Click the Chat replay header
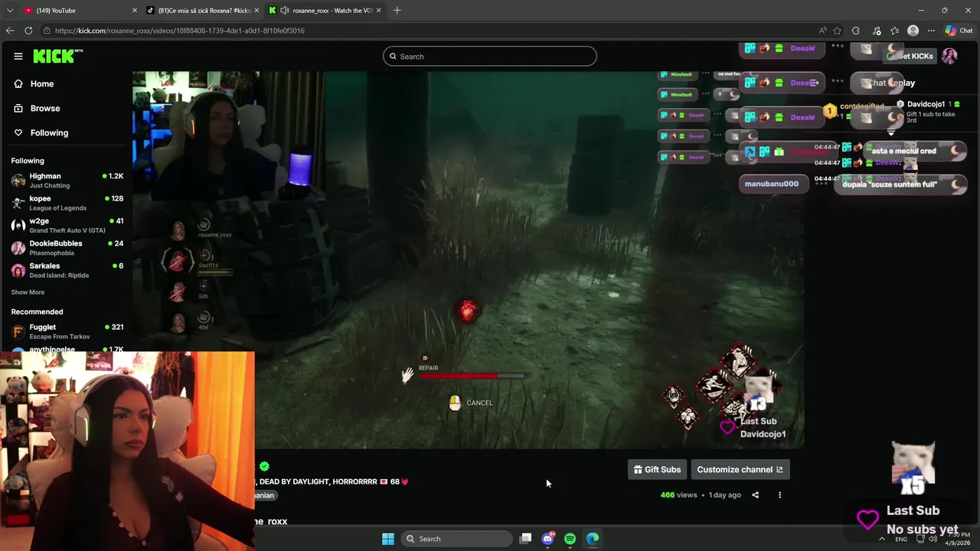Image resolution: width=980 pixels, height=551 pixels. tap(891, 83)
